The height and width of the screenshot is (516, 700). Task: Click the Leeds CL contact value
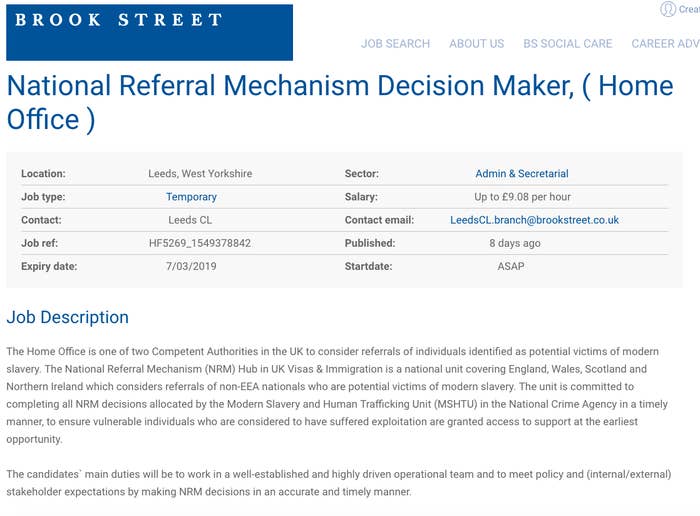190,220
